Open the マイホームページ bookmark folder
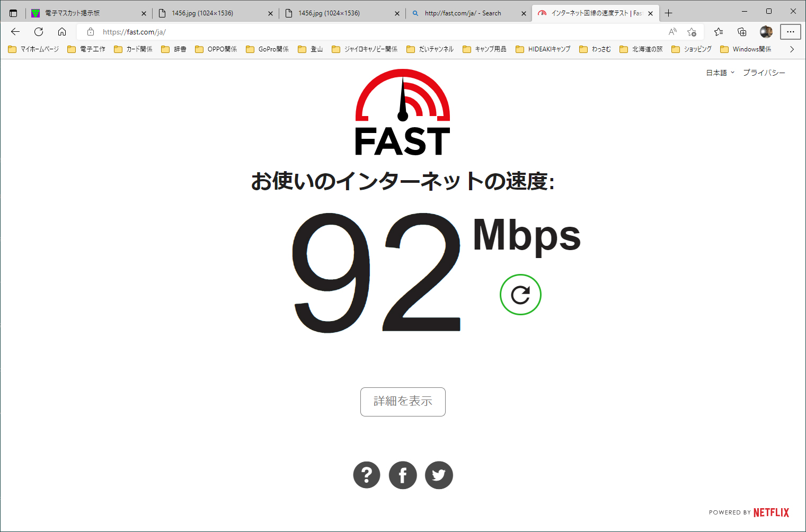Viewport: 806px width, 532px height. tap(33, 49)
